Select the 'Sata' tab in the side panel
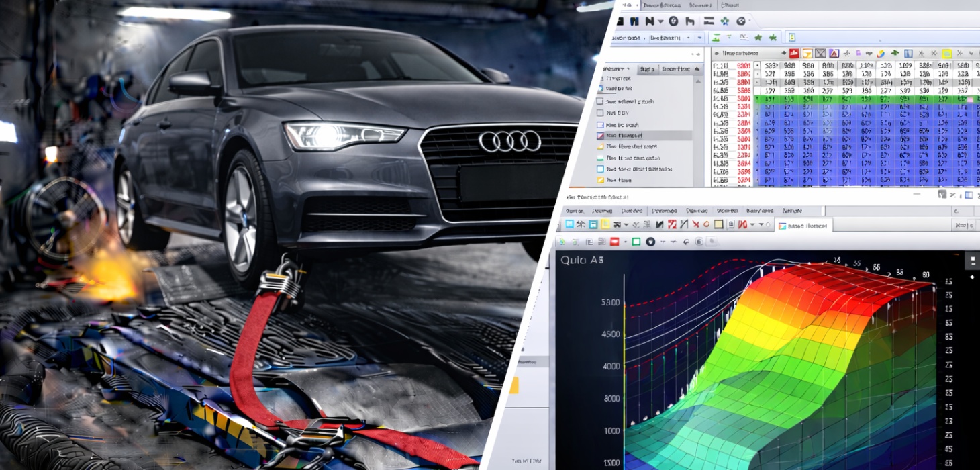980x470 pixels. click(648, 69)
